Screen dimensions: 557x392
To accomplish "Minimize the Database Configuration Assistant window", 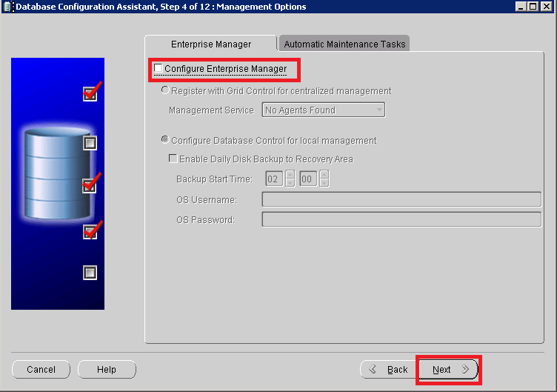I will (521, 7).
